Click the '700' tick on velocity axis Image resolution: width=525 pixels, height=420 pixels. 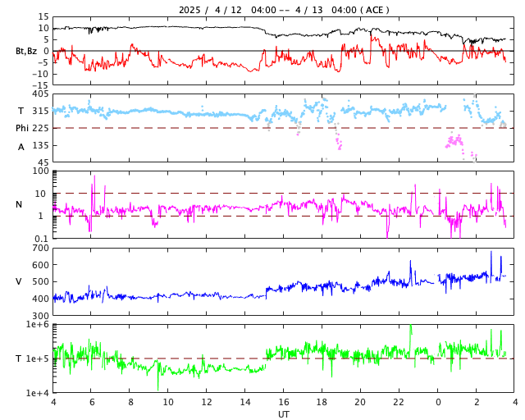coord(40,249)
